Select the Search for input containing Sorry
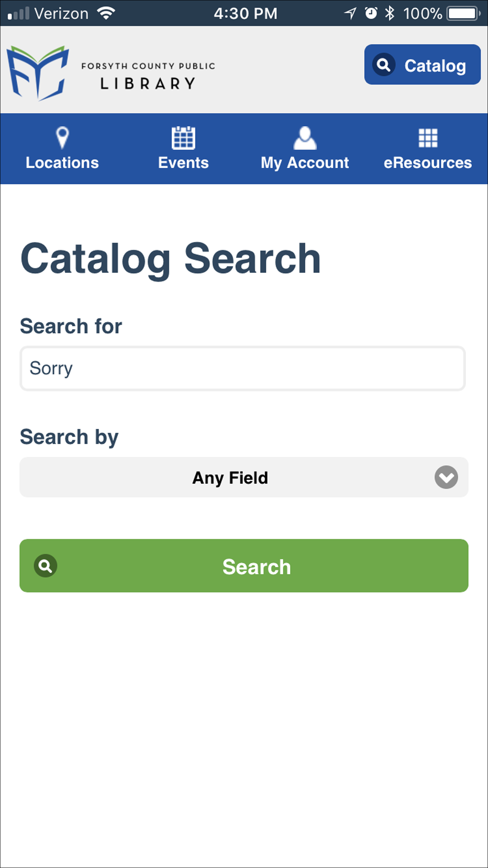The image size is (488, 868). click(x=244, y=368)
